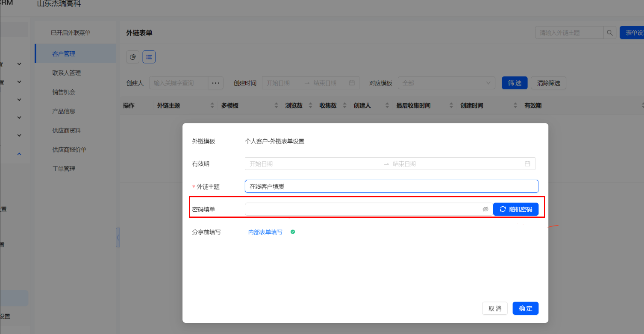
Task: Open the 客户管理 menu item
Action: 75,53
